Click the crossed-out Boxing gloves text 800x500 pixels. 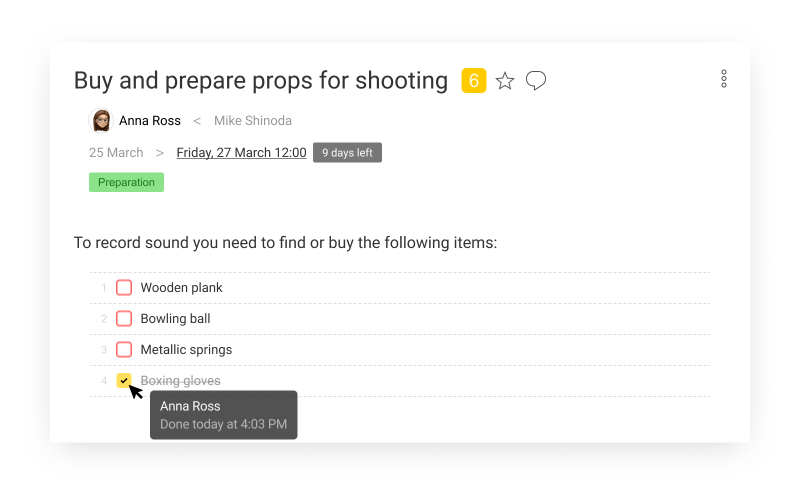tap(180, 381)
